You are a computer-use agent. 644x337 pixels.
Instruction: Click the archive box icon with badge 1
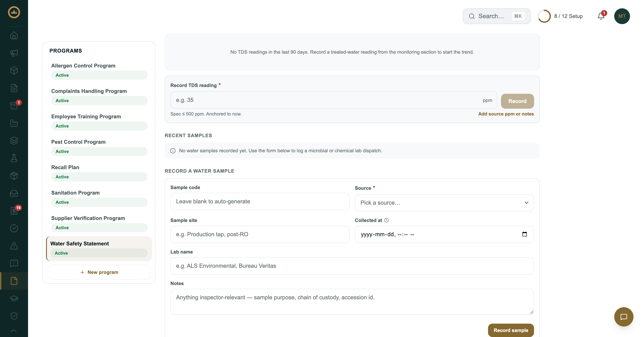14,105
